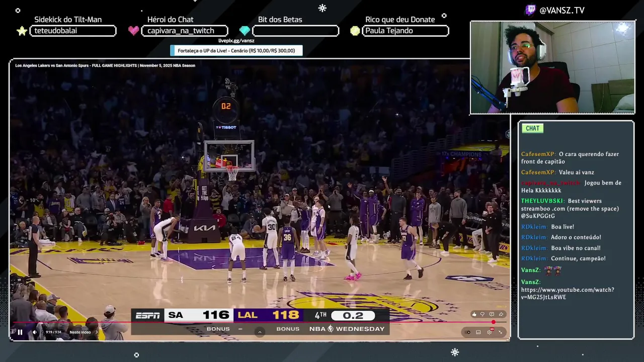644x362 pixels.
Task: Click the LAL 118 score on scoreboard
Action: click(269, 315)
